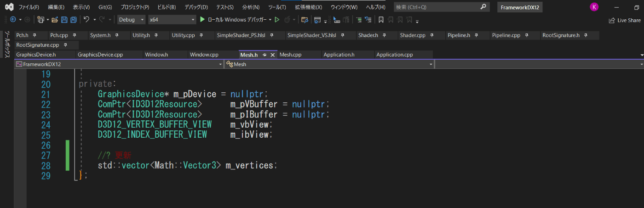Start without debugging using hollow play icon
This screenshot has width=644, height=208.
coord(277,19)
